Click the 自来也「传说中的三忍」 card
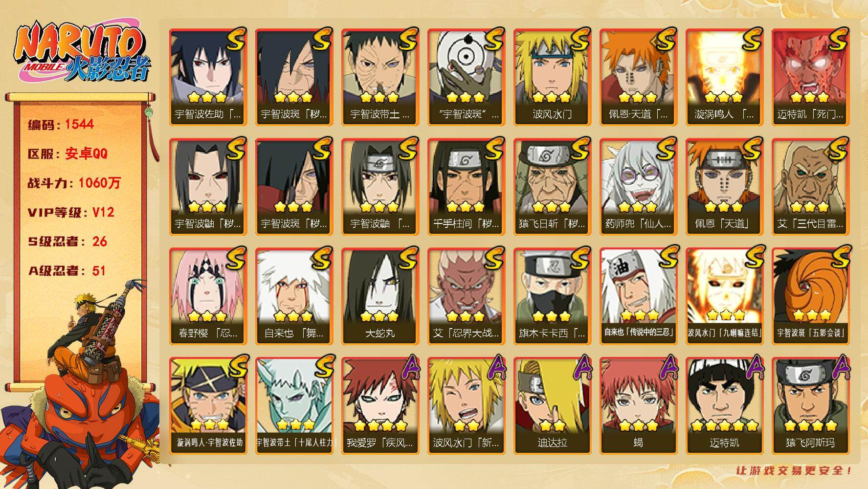 tap(638, 296)
